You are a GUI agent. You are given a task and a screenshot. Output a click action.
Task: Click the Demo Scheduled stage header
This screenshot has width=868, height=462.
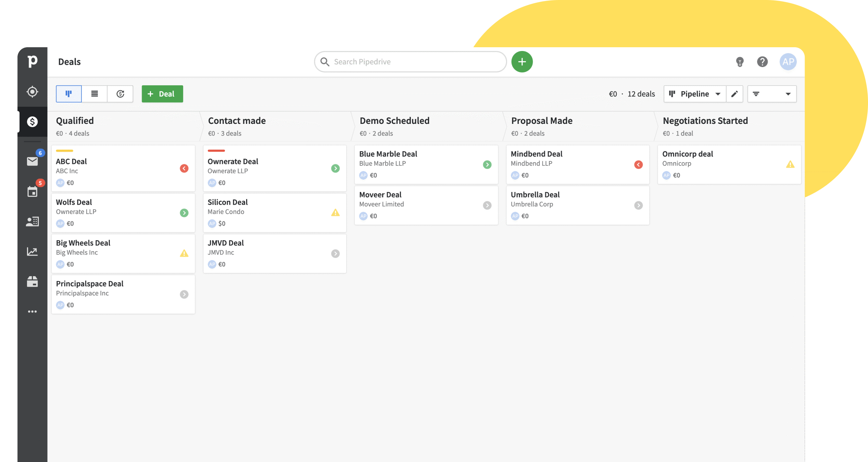(394, 120)
